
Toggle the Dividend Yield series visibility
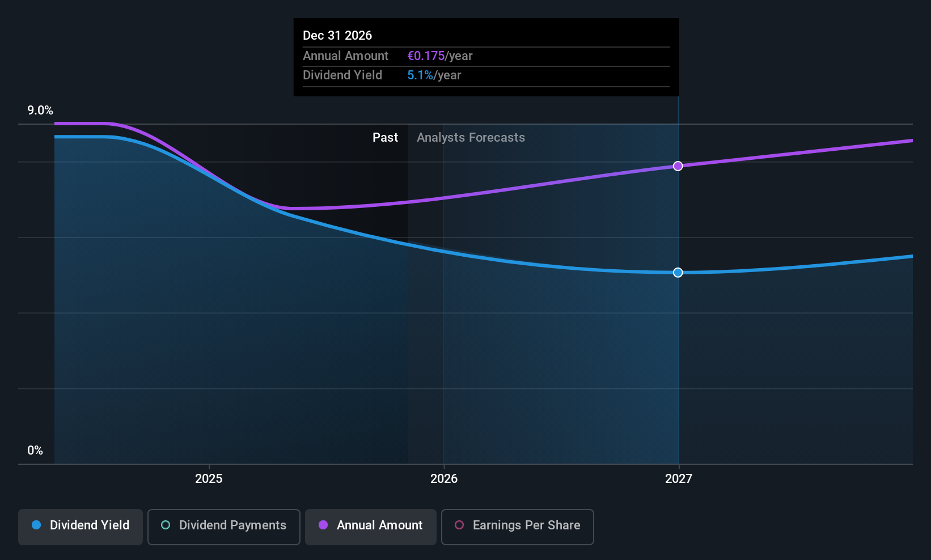pos(80,525)
